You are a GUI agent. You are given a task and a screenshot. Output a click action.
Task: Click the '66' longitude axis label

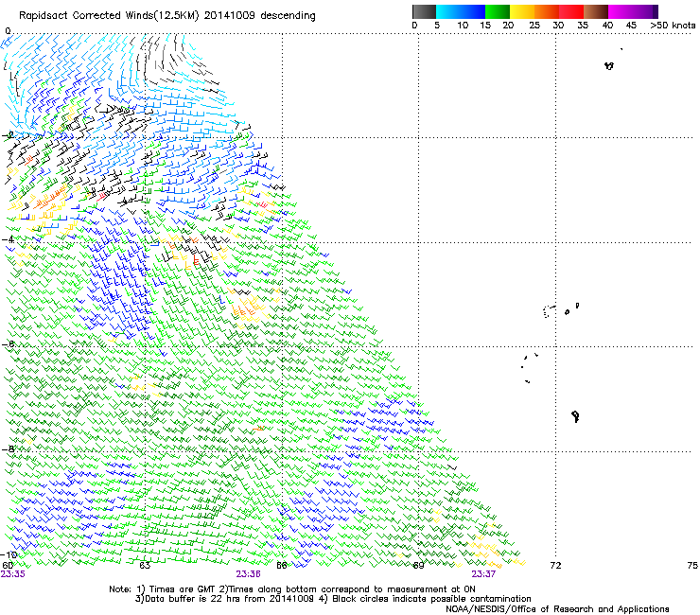[282, 566]
